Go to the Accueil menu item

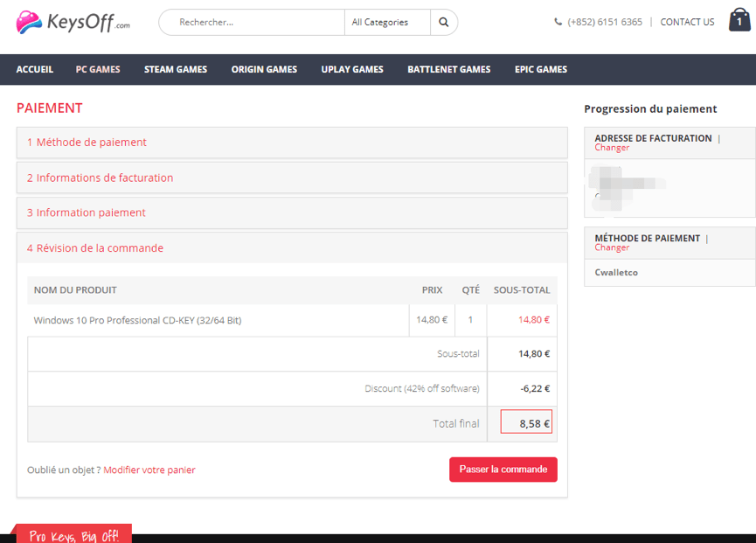(35, 69)
